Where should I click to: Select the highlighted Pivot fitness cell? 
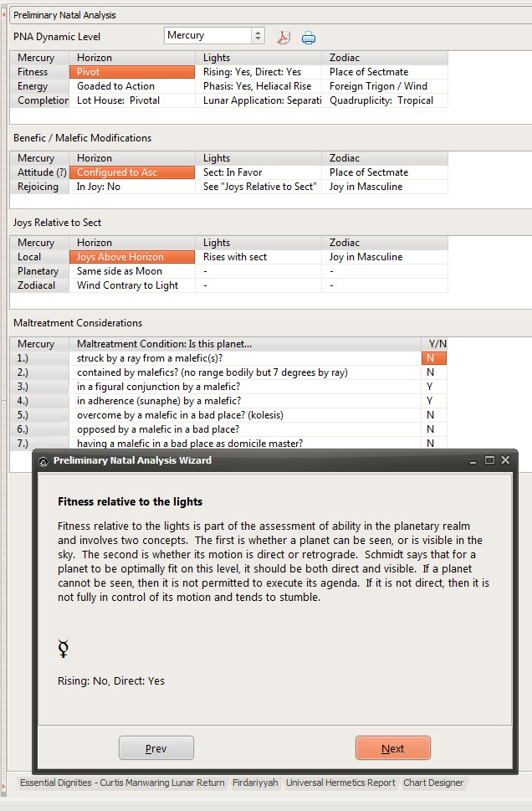(x=132, y=72)
